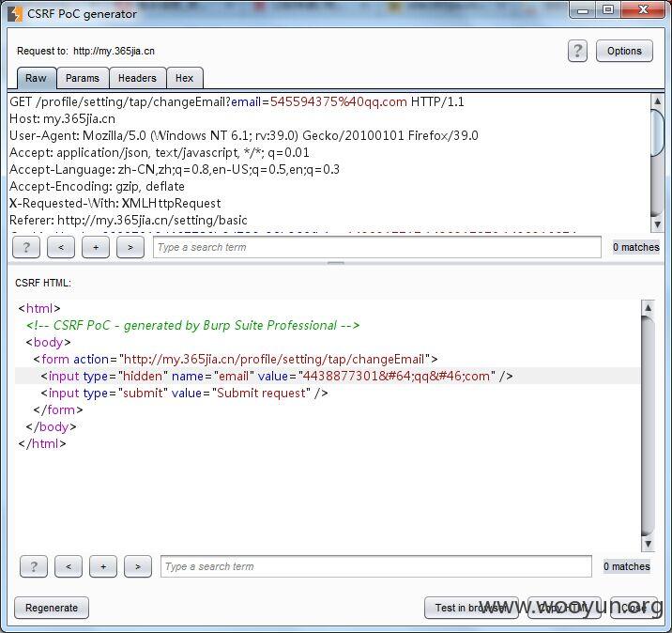Click the Referer header line
Viewport: 672px width, 633px height.
pyautogui.click(x=129, y=221)
